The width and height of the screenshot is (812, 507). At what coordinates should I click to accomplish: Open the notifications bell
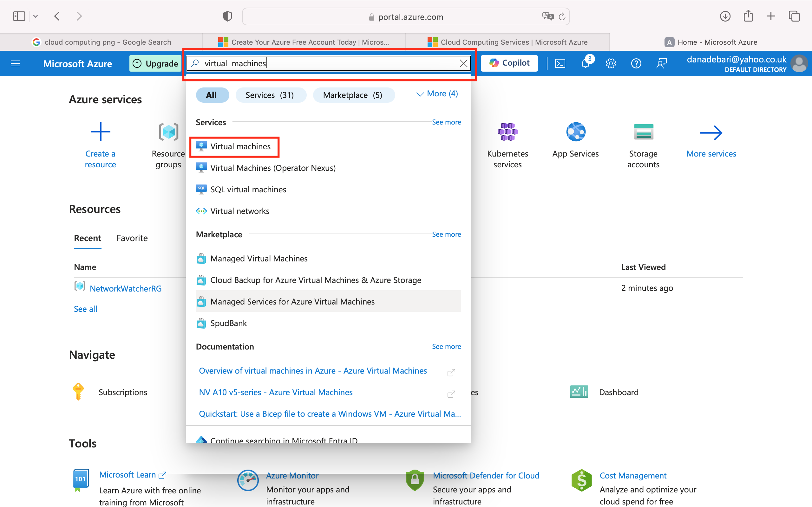(x=586, y=63)
